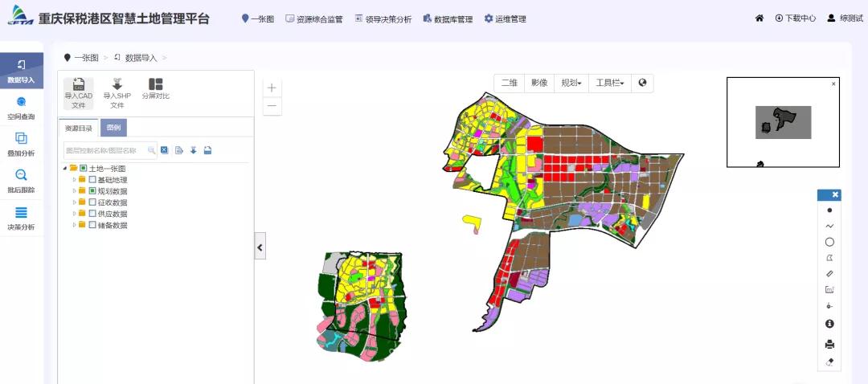The image size is (868, 384).
Task: Click the blue X clear icon beside search
Action: coord(165,150)
